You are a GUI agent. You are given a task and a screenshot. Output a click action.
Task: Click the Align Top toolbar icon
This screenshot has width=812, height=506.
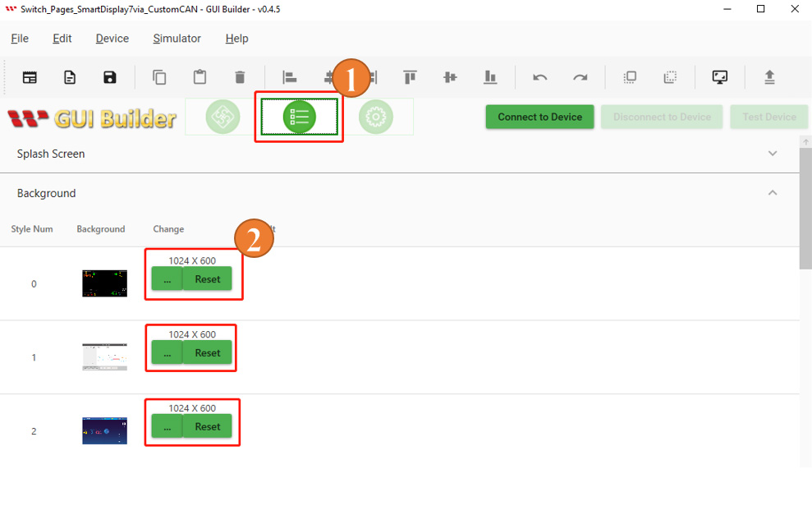410,77
